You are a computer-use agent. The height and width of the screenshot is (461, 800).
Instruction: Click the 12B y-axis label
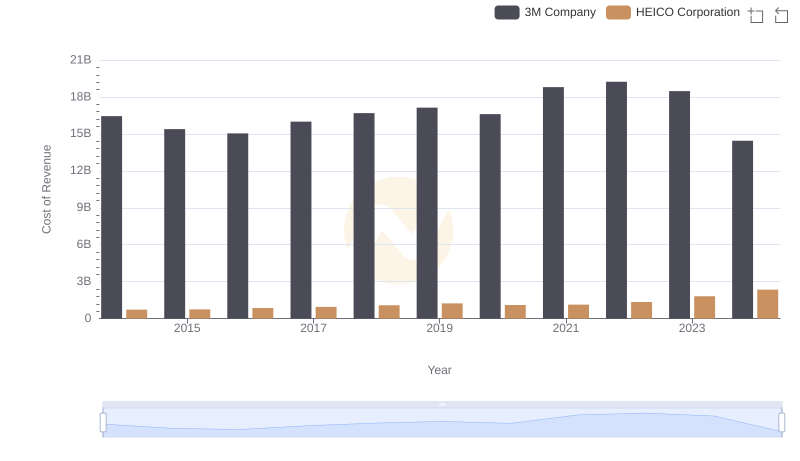tap(81, 170)
